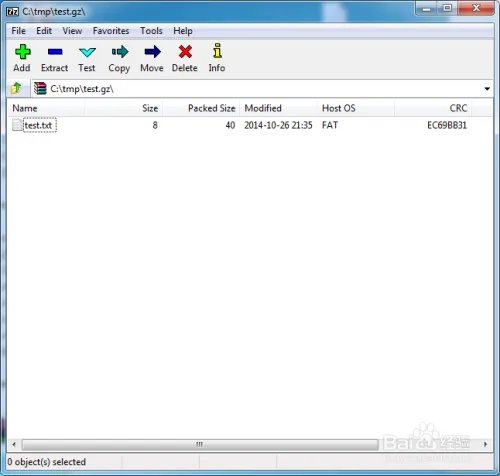
Task: Click the horizontal scrollbar right arrow
Action: point(485,444)
